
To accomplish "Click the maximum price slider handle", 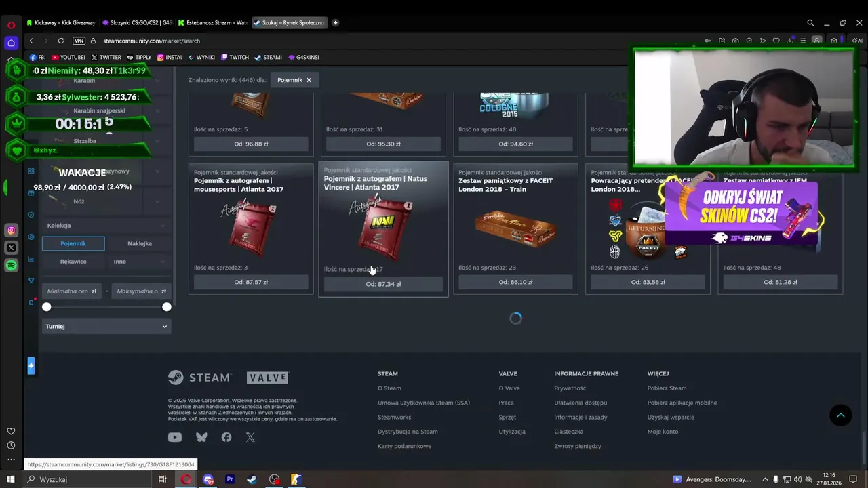I will click(x=167, y=307).
